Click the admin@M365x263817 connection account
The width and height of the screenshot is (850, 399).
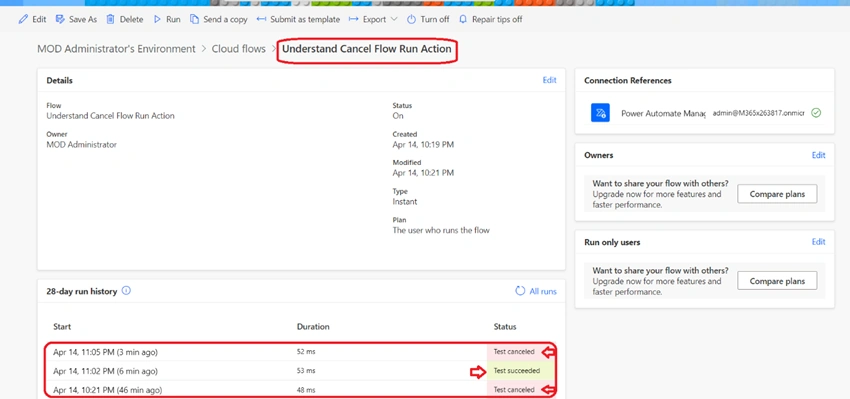(x=759, y=113)
